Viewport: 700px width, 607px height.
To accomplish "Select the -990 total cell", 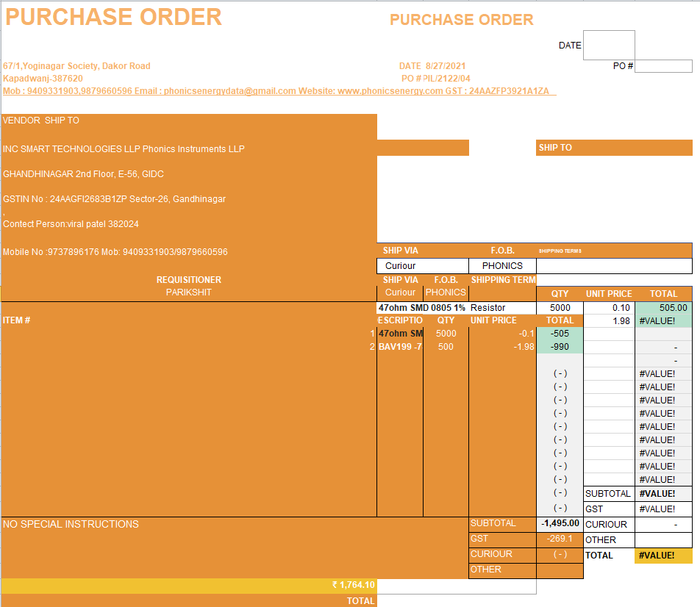I will [x=560, y=347].
